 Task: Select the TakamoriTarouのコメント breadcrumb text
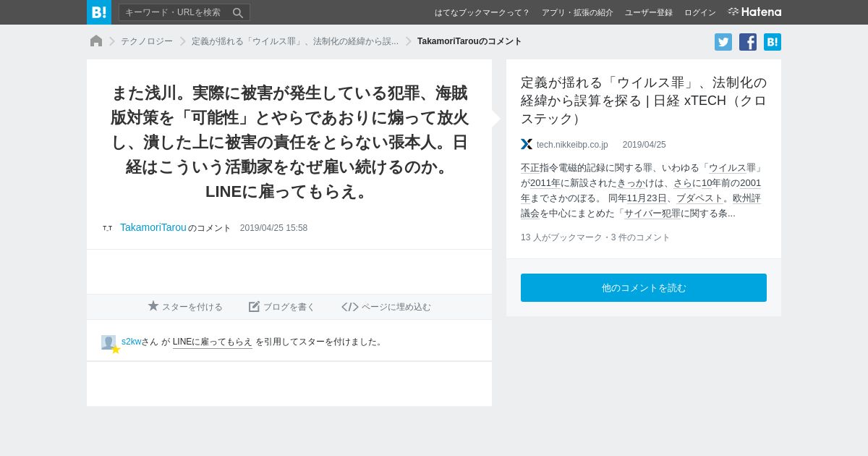coord(469,41)
